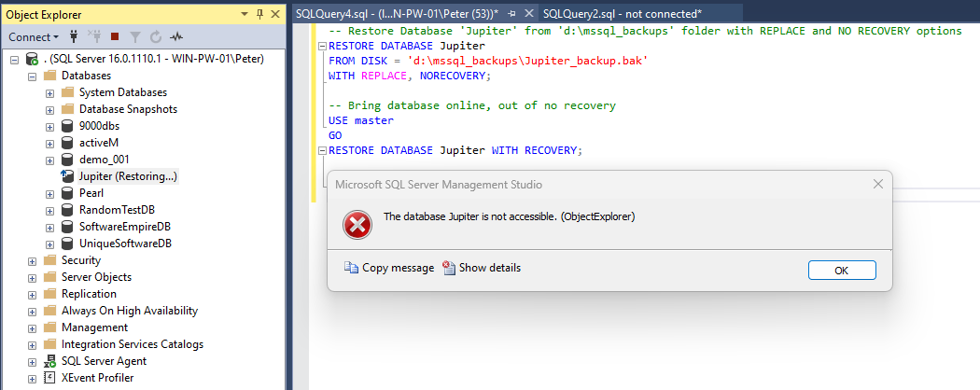Click the Connect Object Explorer plug icon
This screenshot has width=980, height=390.
point(74,36)
